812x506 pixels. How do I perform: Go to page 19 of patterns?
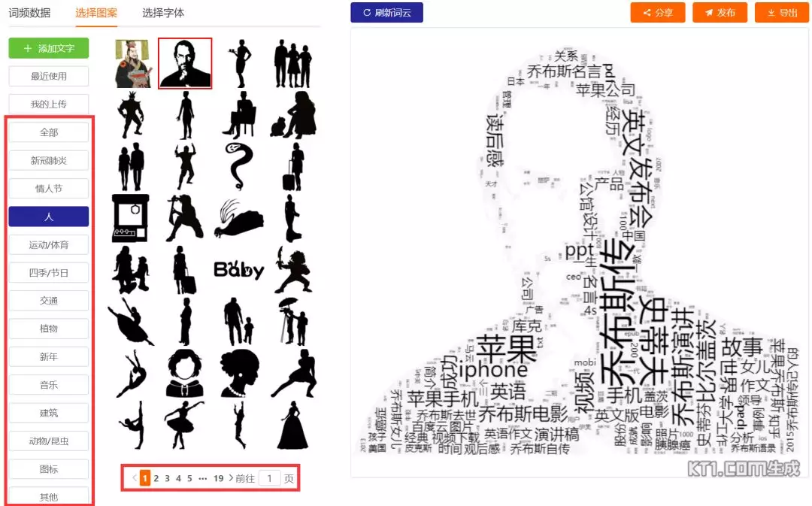pyautogui.click(x=219, y=478)
